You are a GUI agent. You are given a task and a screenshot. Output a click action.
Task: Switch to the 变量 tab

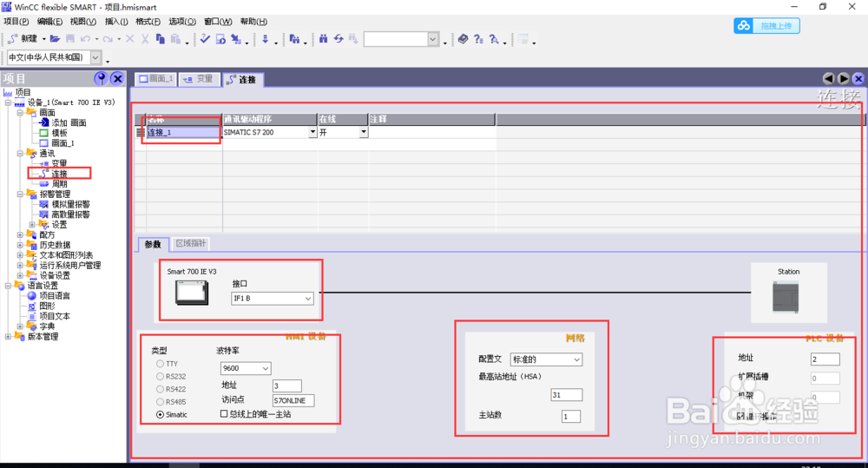(x=198, y=79)
